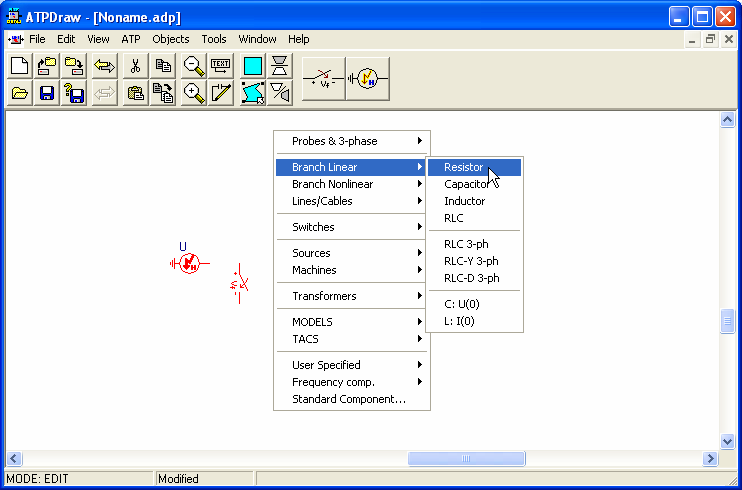Expand the Lines/Cables submenu
The width and height of the screenshot is (742, 490).
(352, 201)
